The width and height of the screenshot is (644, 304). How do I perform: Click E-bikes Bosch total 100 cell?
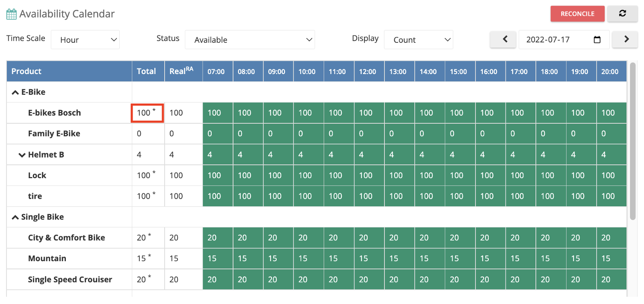147,113
